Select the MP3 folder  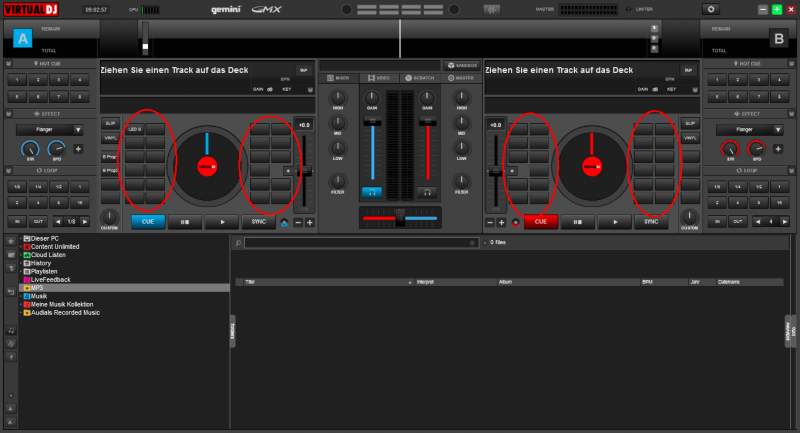click(x=124, y=288)
